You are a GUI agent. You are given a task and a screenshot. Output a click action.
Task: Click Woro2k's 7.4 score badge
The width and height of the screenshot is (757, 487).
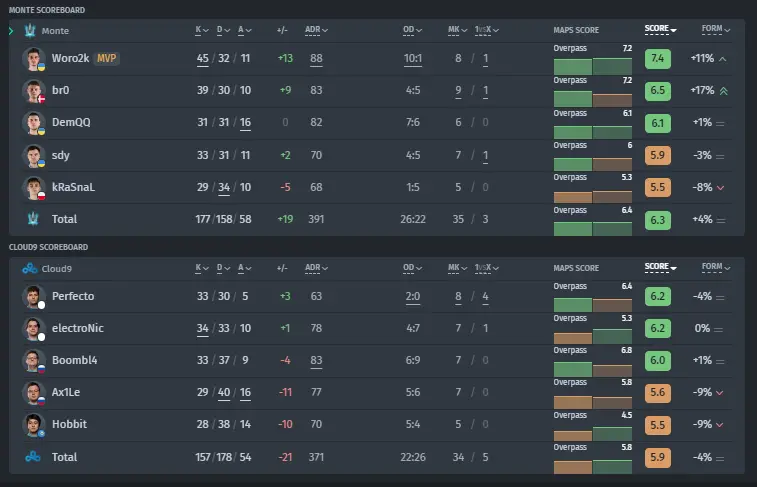coord(658,58)
